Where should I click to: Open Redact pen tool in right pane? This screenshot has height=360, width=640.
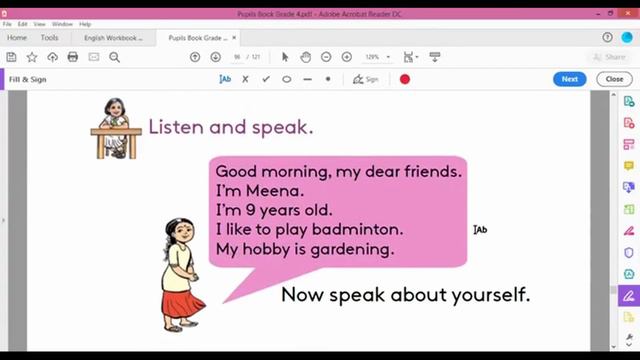click(x=629, y=231)
